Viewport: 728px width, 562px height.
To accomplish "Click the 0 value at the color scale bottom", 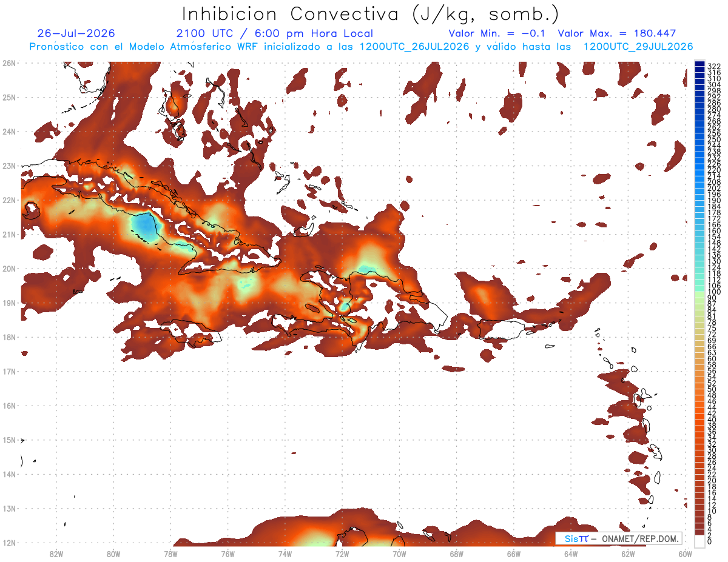I will pos(710,541).
